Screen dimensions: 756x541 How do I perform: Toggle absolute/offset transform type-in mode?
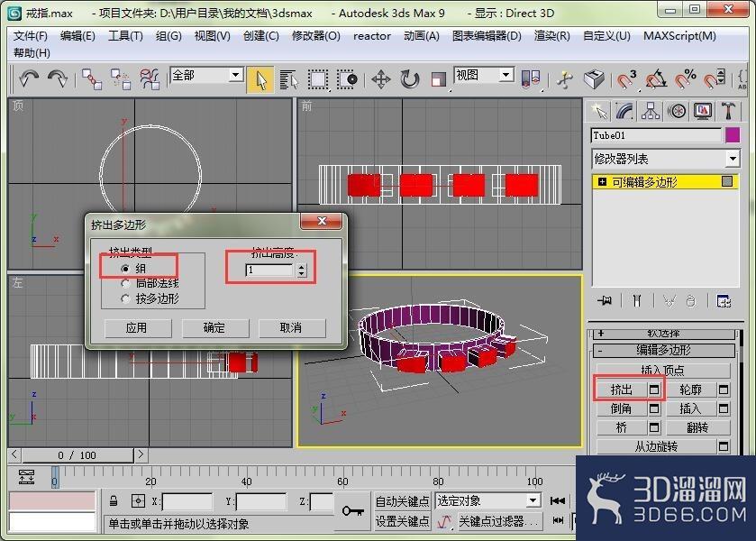click(x=138, y=501)
